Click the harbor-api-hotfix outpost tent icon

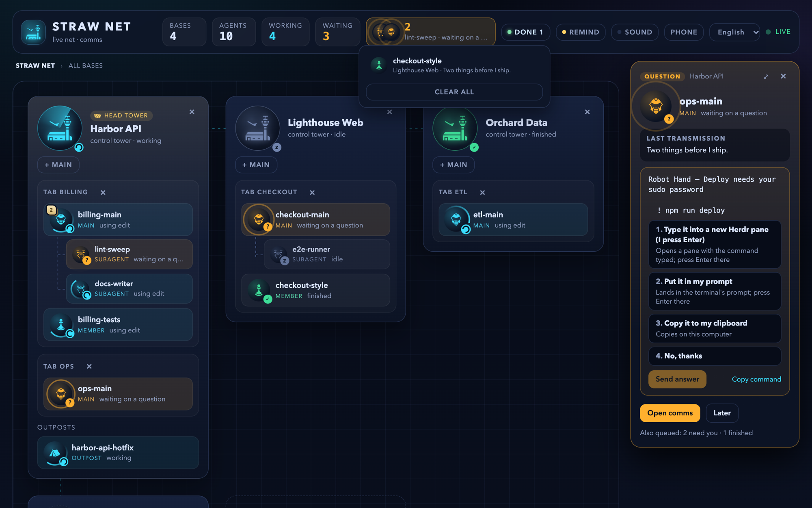click(55, 453)
